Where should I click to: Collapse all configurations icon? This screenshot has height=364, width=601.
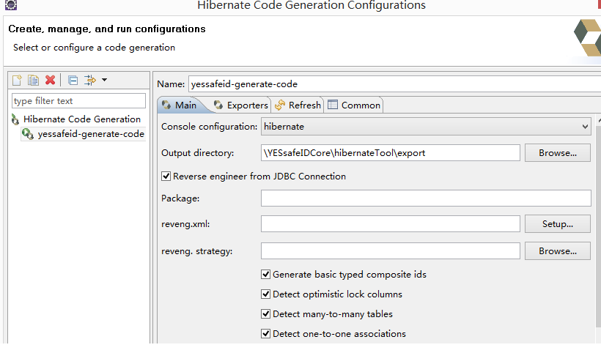click(73, 80)
